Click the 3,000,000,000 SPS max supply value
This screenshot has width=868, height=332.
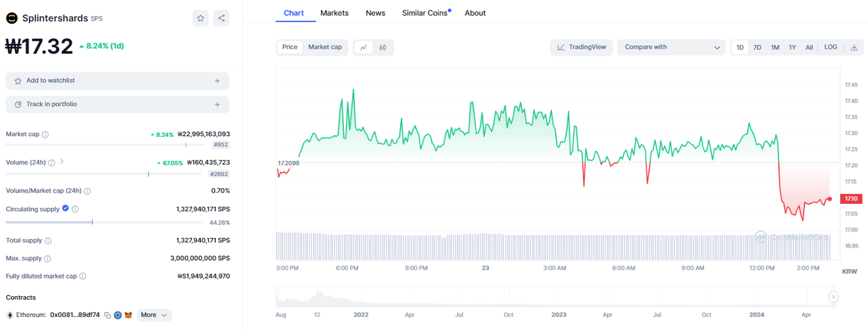[200, 258]
